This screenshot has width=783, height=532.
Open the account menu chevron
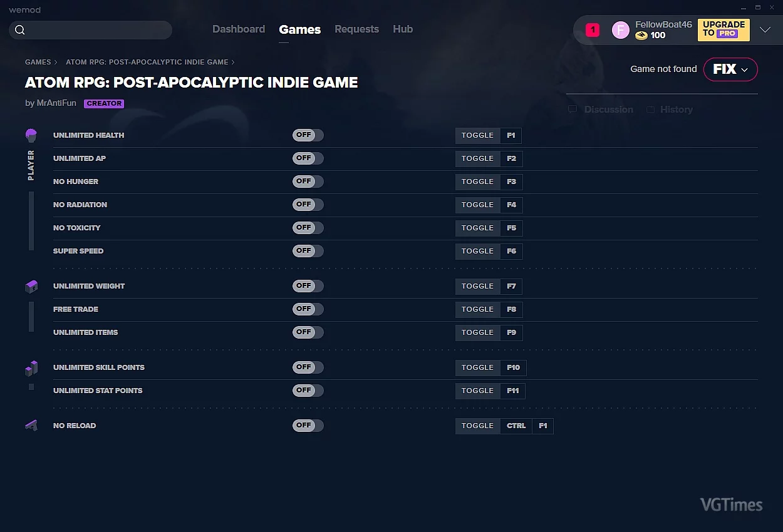pyautogui.click(x=765, y=30)
